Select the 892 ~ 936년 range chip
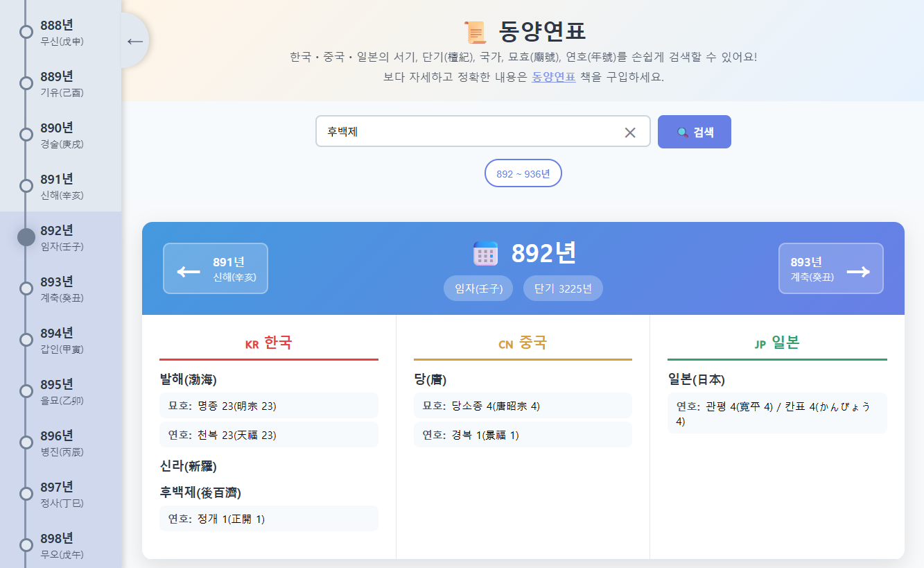This screenshot has width=924, height=568. tap(523, 173)
